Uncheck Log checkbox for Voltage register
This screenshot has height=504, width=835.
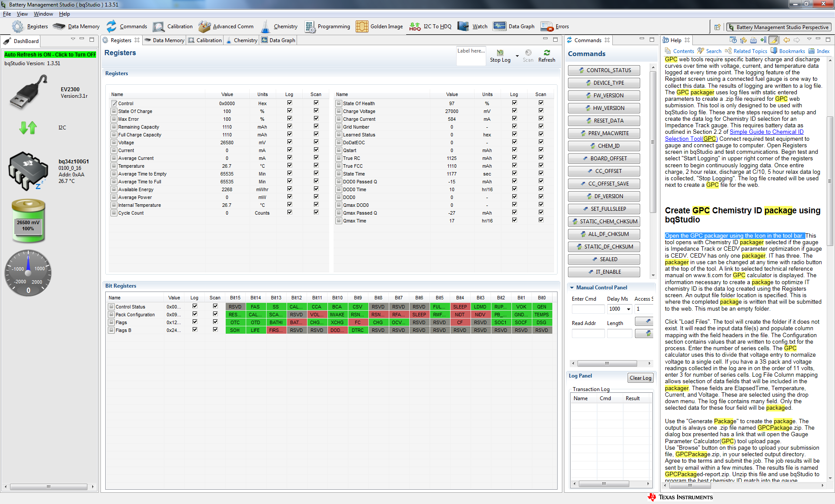coord(289,142)
